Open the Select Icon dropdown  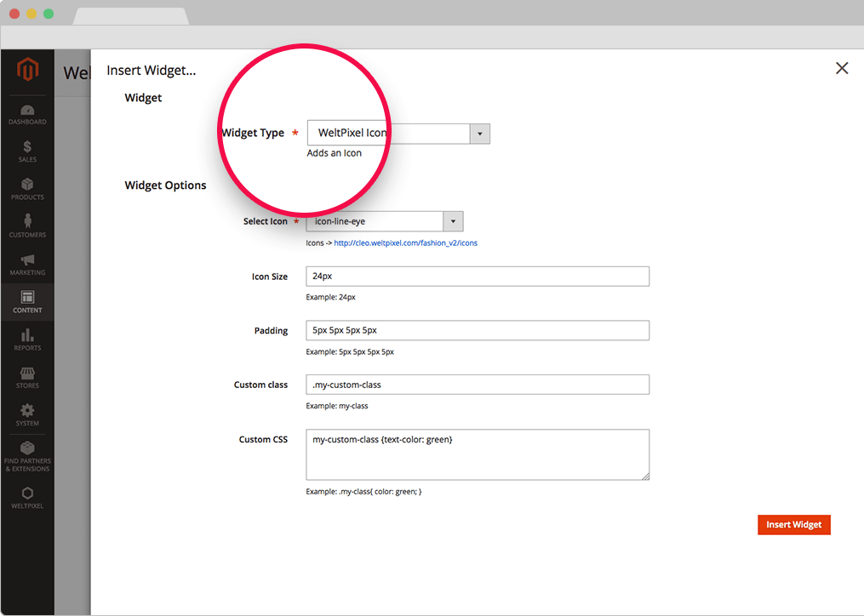(384, 221)
